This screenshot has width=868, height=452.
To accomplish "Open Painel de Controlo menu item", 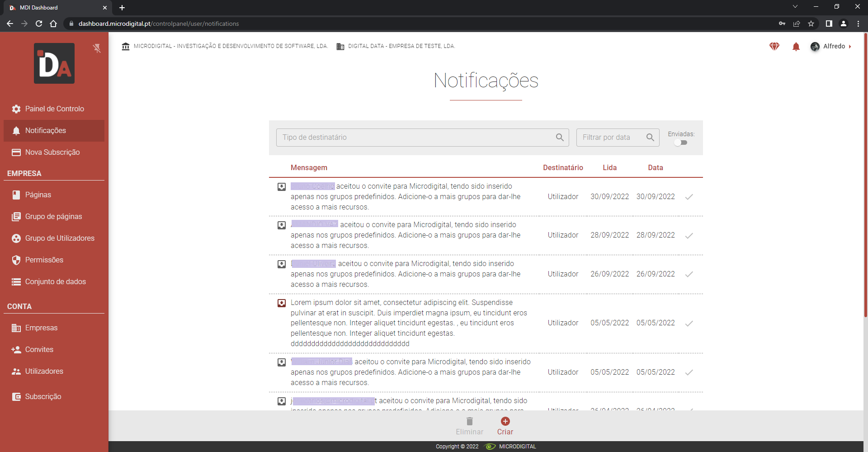I will coord(54,109).
